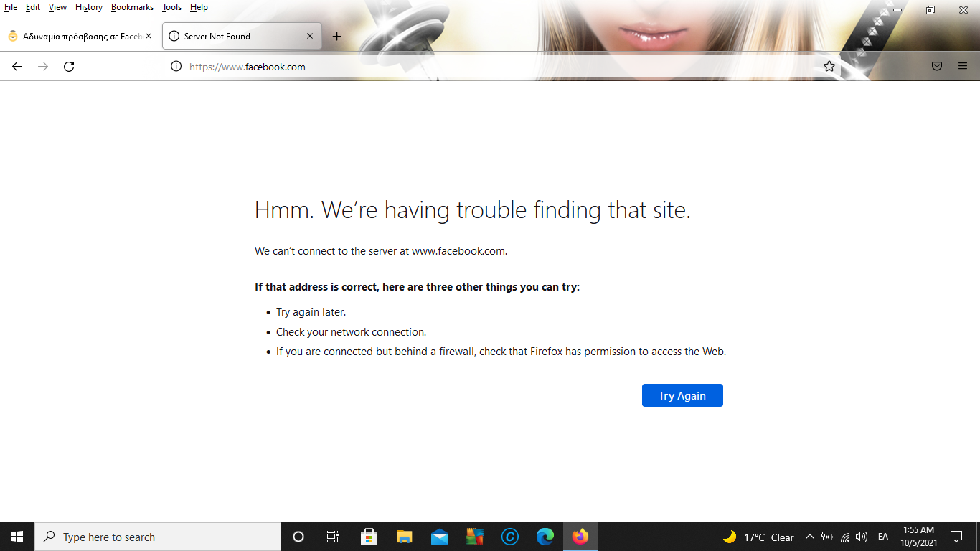The image size is (980, 551).
Task: Open the View menu
Action: 57,7
